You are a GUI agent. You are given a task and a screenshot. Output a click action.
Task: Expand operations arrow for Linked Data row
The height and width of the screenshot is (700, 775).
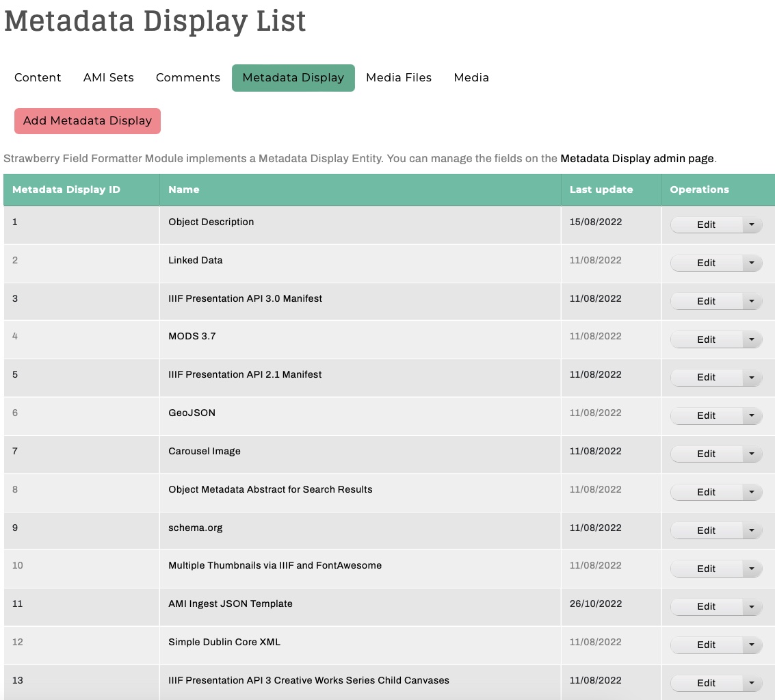click(x=752, y=263)
